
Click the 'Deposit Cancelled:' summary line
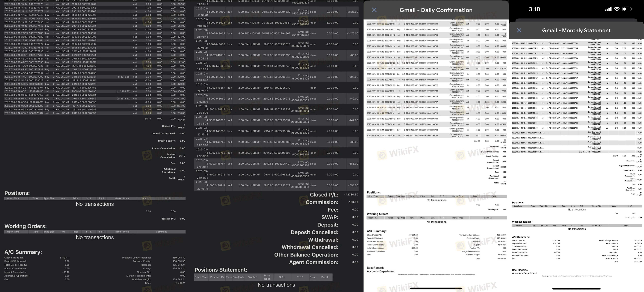coord(324,232)
